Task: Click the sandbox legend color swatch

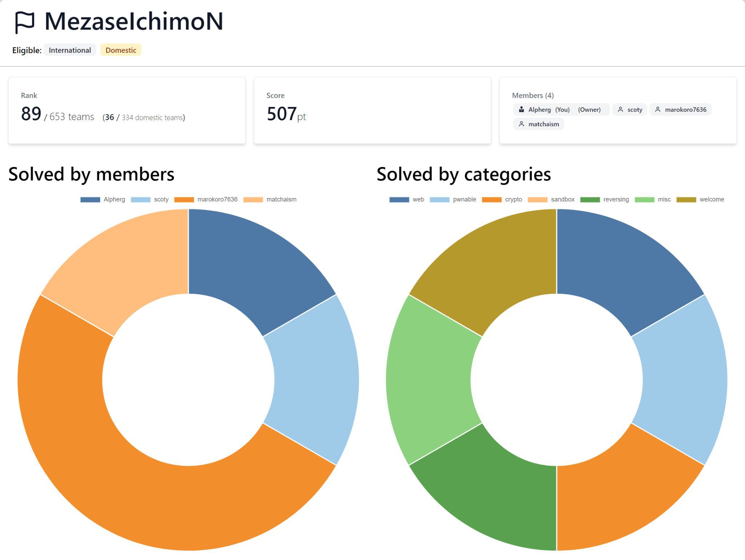Action: (537, 199)
